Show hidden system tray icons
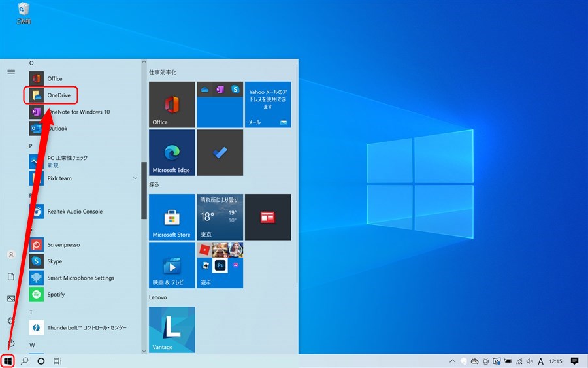 point(452,361)
